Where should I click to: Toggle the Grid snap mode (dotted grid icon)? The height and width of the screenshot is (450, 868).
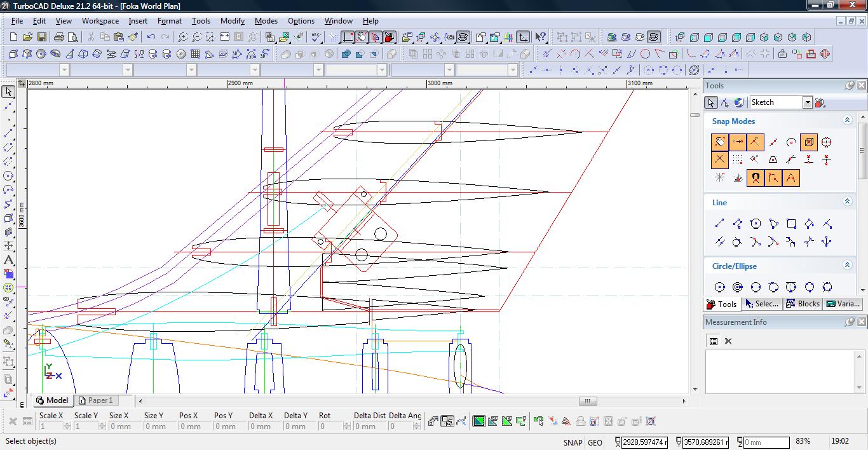click(x=737, y=160)
